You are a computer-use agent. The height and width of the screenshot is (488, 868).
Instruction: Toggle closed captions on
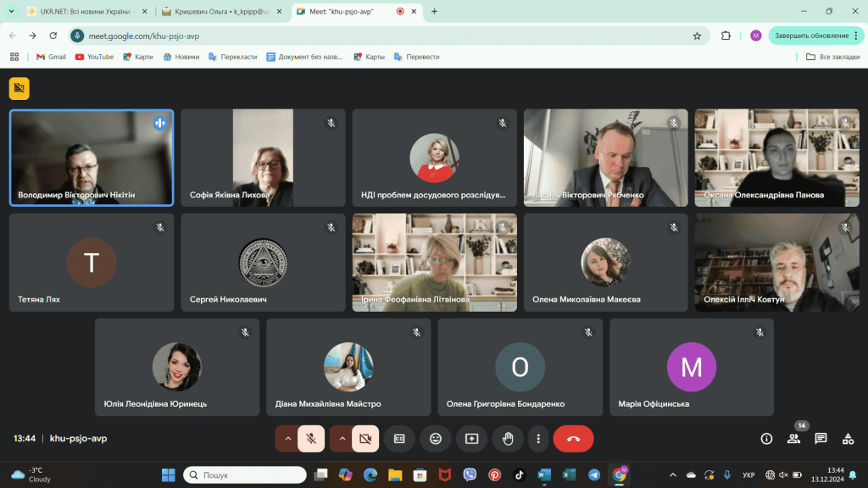[399, 438]
